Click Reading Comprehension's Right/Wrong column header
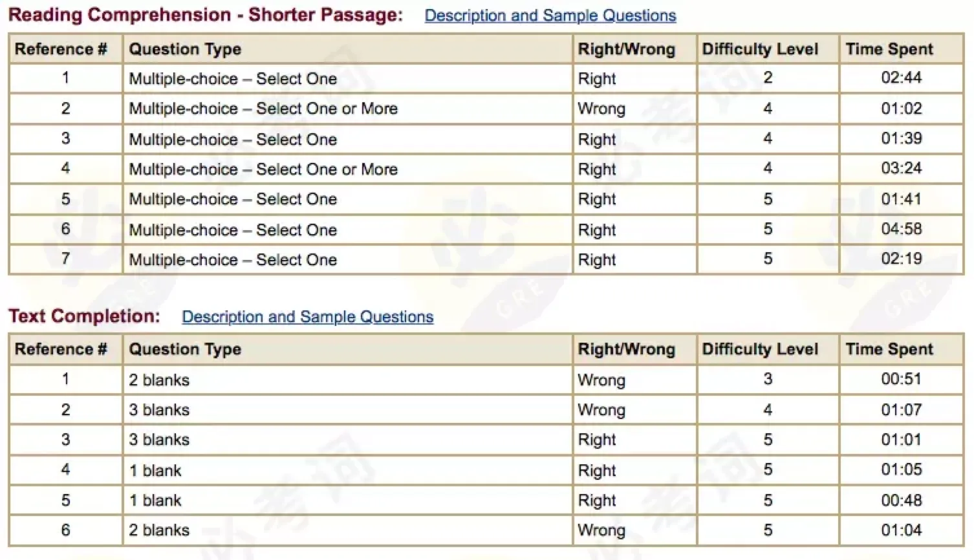The width and height of the screenshot is (974, 560). [626, 49]
